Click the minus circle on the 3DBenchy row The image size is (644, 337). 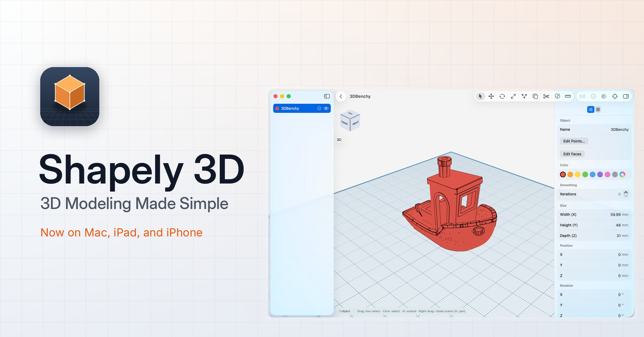(319, 108)
